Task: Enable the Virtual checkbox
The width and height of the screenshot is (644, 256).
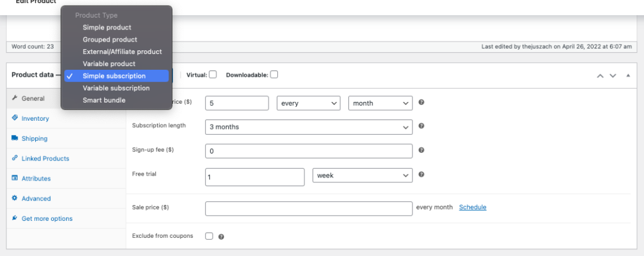Action: pyautogui.click(x=213, y=74)
